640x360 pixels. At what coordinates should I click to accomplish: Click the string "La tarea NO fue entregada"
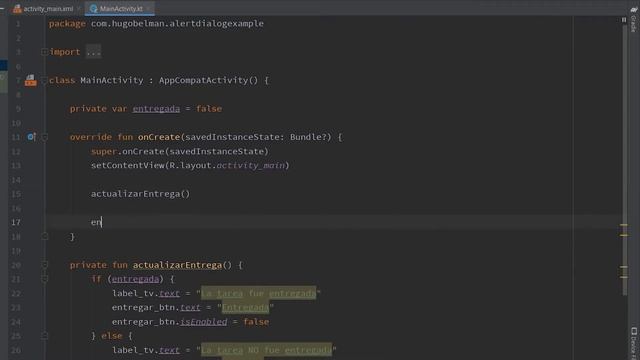click(266, 350)
